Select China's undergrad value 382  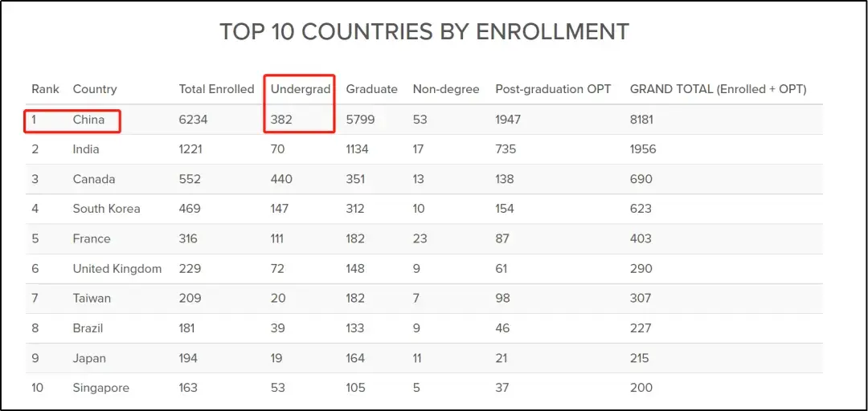tap(281, 120)
